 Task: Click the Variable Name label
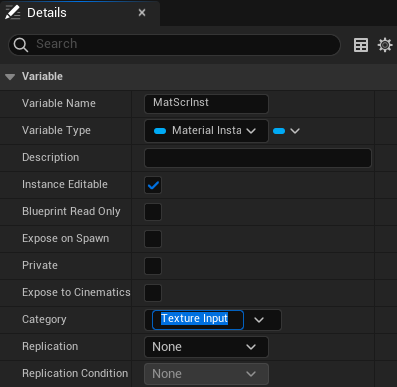59,103
